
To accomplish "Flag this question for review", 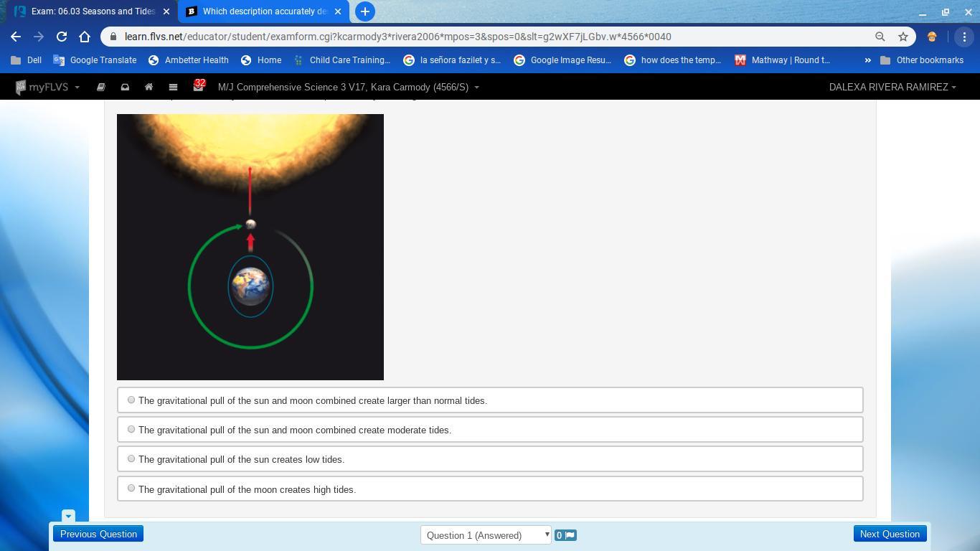I will point(565,535).
